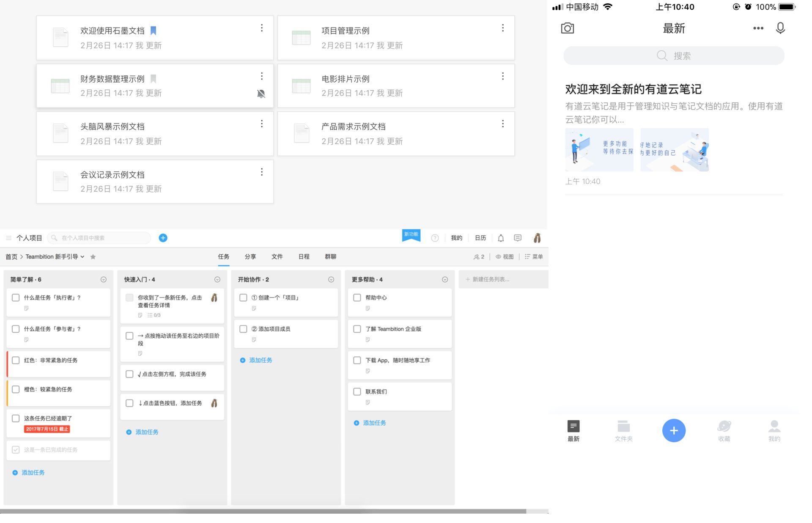Check the 帮助中心 task checkbox
812x523 pixels.
click(x=357, y=297)
